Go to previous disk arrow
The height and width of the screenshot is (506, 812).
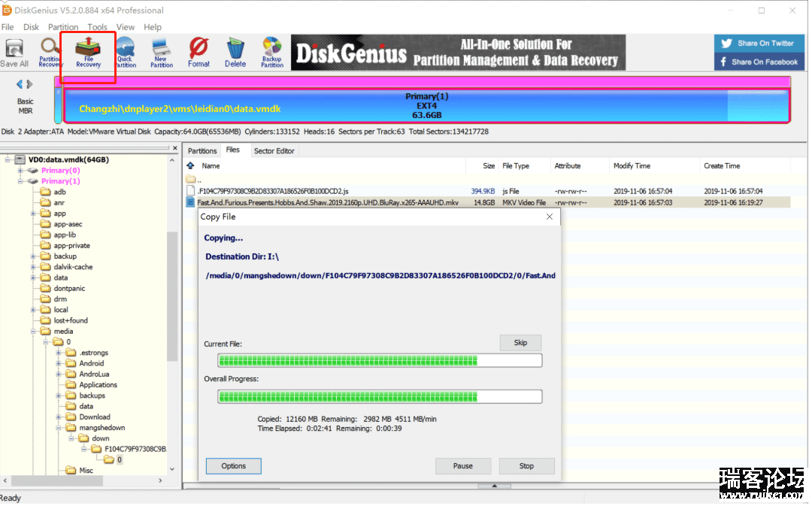point(20,84)
